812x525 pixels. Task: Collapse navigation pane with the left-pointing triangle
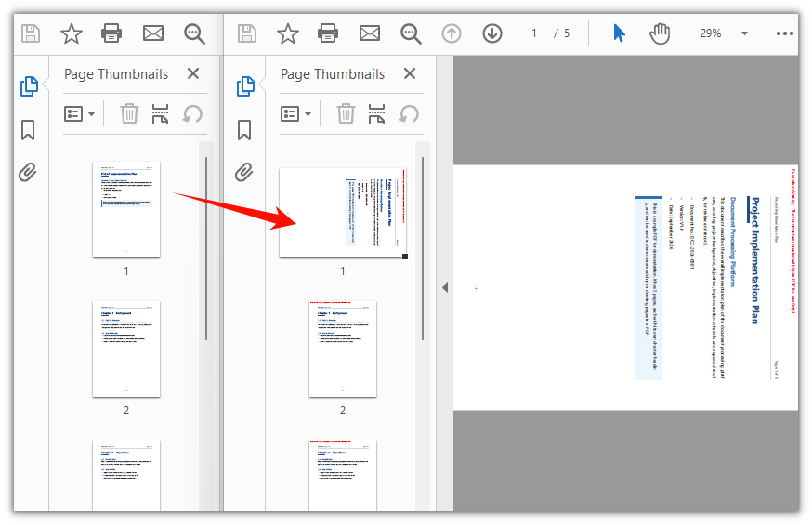(x=445, y=287)
